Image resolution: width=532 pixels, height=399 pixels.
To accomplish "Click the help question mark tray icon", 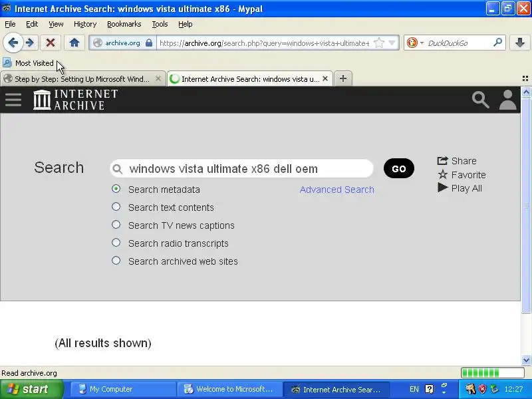I will pyautogui.click(x=429, y=389).
